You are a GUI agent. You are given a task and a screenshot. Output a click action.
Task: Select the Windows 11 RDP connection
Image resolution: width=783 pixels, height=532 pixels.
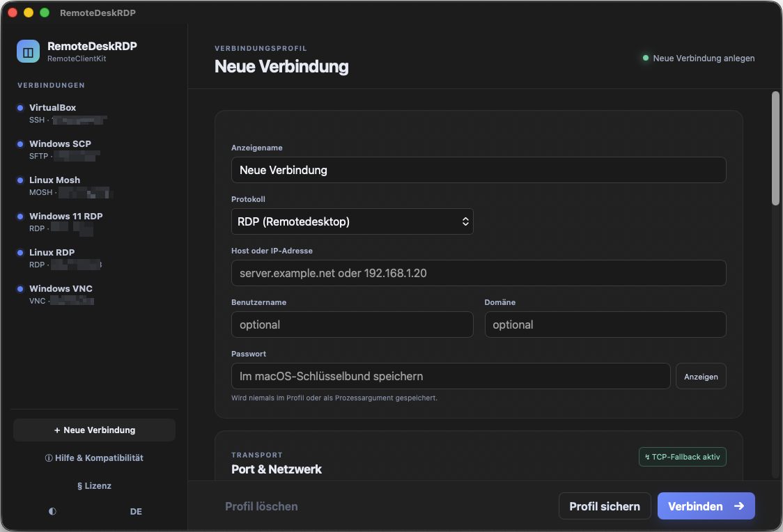click(94, 222)
